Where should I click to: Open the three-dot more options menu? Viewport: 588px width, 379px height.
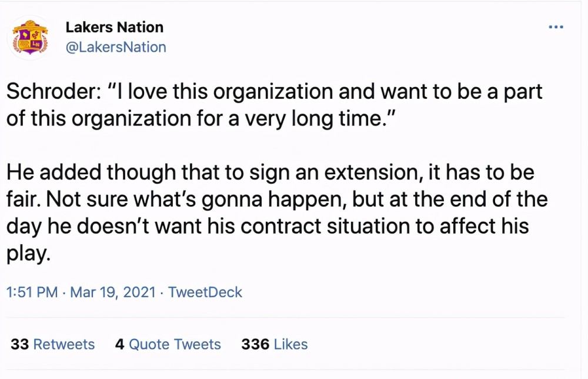[x=556, y=27]
